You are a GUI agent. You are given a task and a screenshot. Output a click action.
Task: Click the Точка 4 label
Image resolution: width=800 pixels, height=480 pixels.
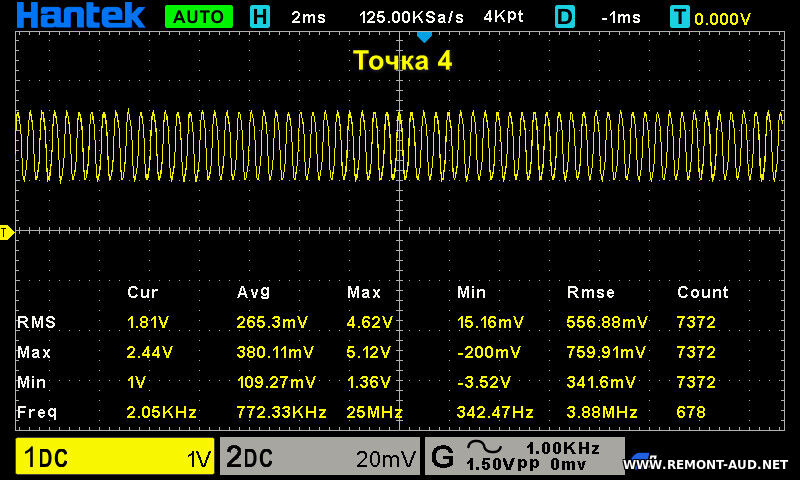click(x=403, y=61)
